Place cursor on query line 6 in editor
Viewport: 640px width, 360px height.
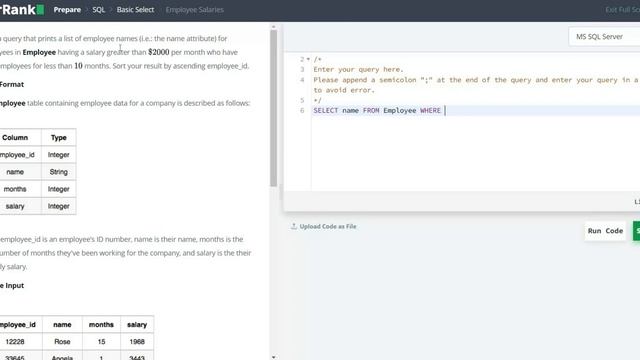coord(476,111)
